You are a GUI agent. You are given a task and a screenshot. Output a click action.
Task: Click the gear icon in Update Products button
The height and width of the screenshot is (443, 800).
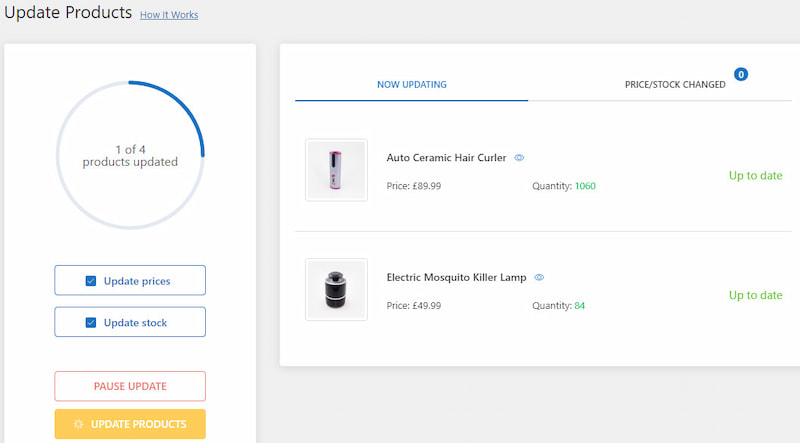point(79,424)
